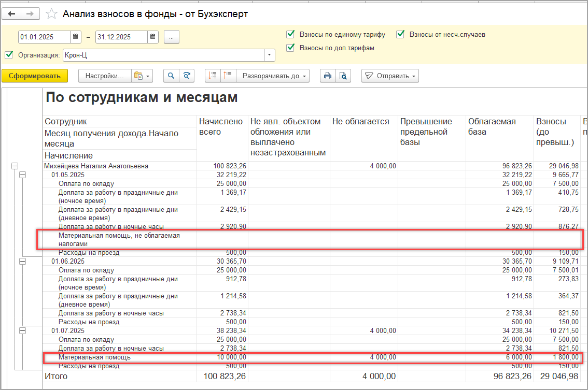Viewport: 588px width, 390px height.
Task: Click the Итого row label
Action: [56, 376]
